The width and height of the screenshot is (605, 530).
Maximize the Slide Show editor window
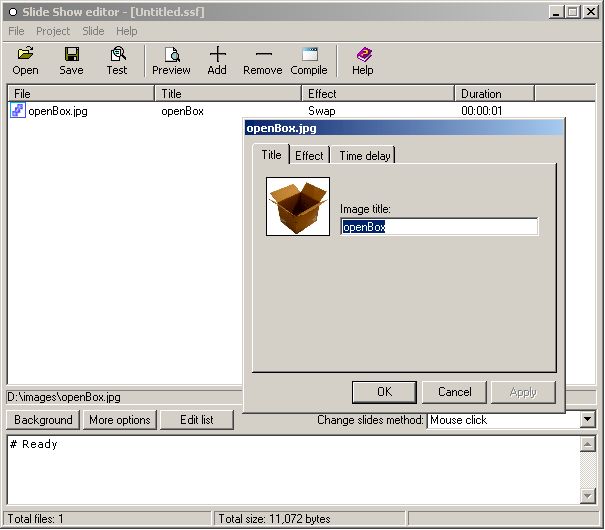[x=573, y=12]
